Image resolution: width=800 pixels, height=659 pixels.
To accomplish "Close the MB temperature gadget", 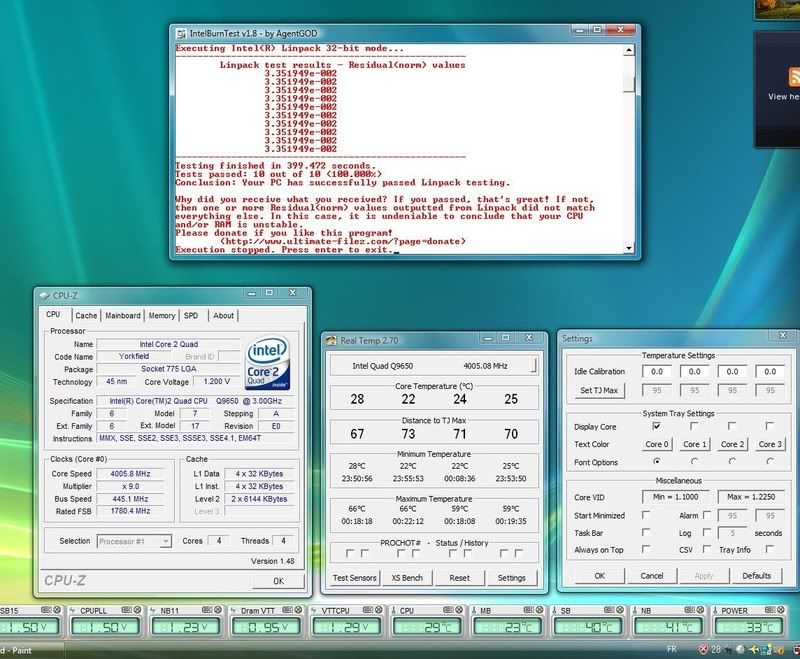I will (539, 610).
